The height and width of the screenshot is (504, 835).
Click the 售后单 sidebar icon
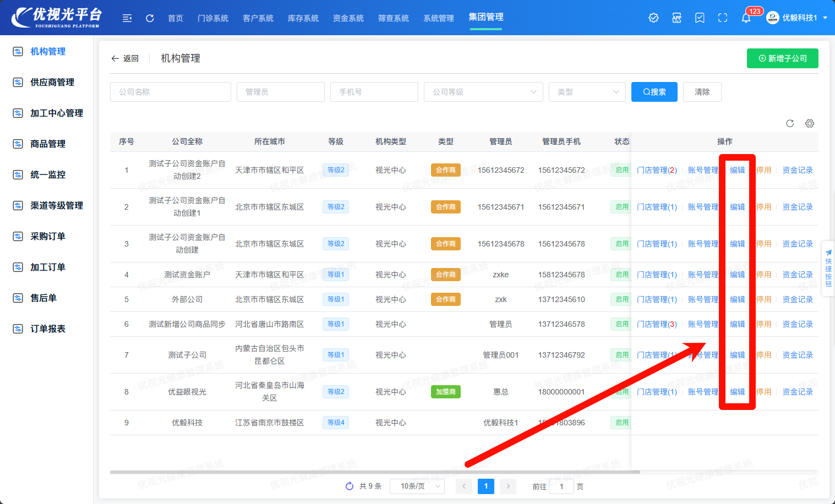click(18, 298)
